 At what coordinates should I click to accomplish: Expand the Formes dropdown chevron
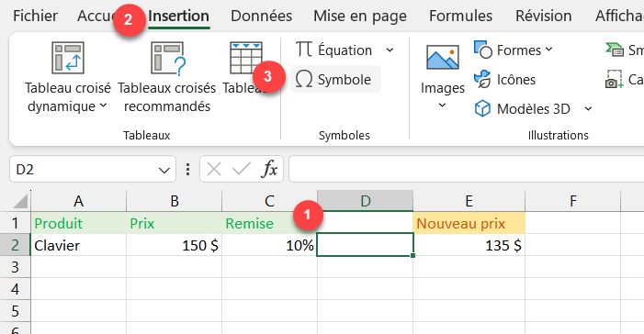point(548,50)
